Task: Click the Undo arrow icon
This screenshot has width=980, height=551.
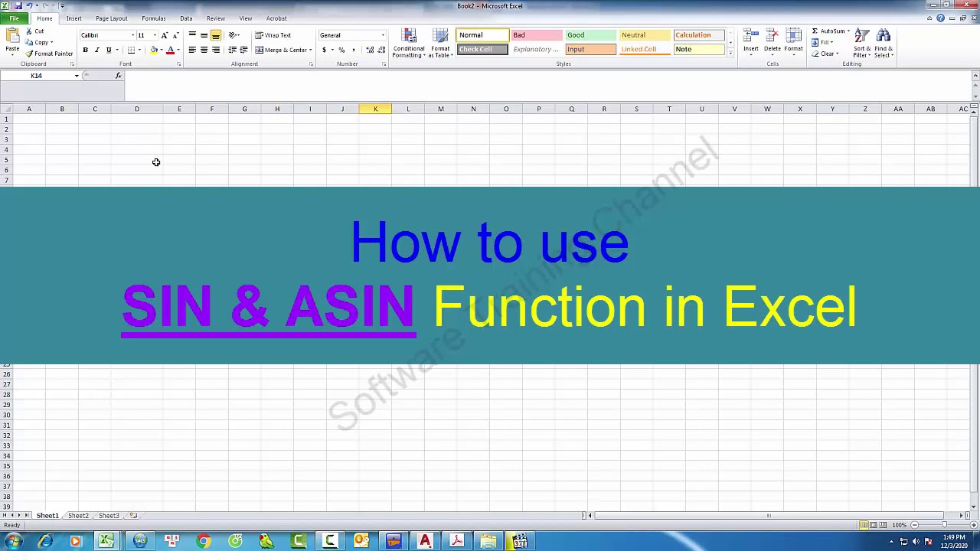Action: click(28, 5)
